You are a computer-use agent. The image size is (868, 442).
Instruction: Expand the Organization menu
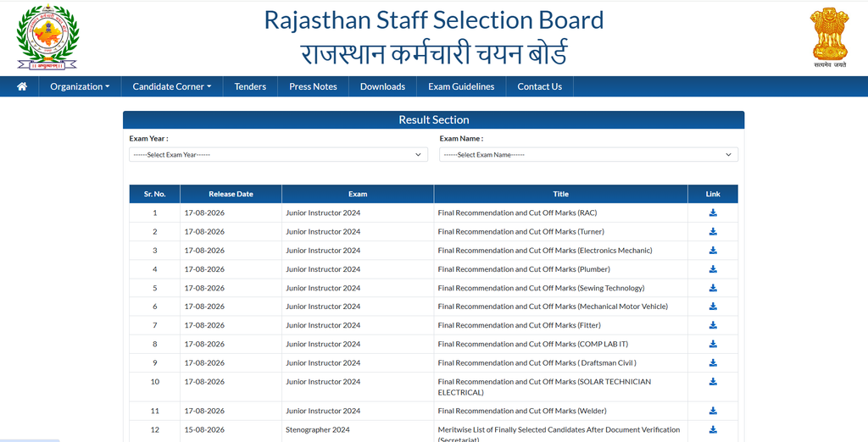click(x=80, y=86)
